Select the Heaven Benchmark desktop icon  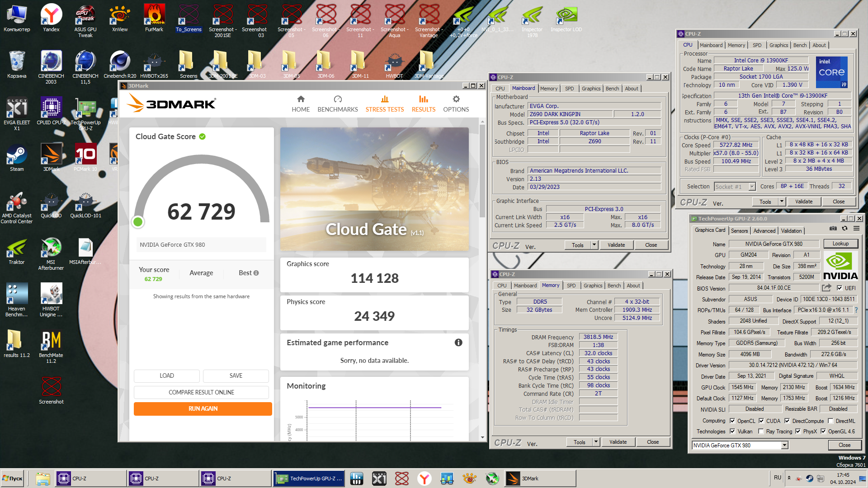(17, 300)
